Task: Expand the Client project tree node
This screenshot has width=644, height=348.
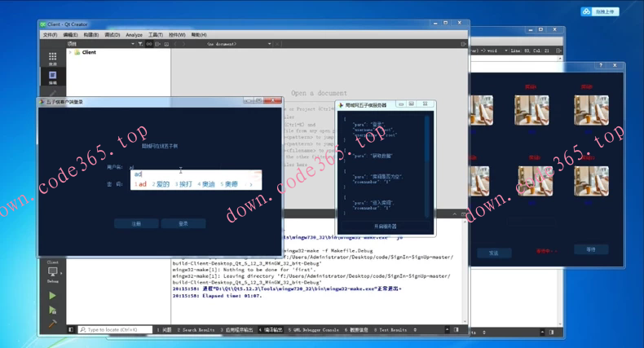Action: 70,52
